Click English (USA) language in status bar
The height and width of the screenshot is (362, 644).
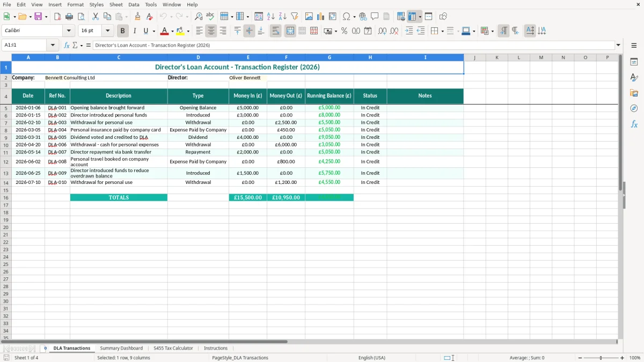click(x=372, y=358)
